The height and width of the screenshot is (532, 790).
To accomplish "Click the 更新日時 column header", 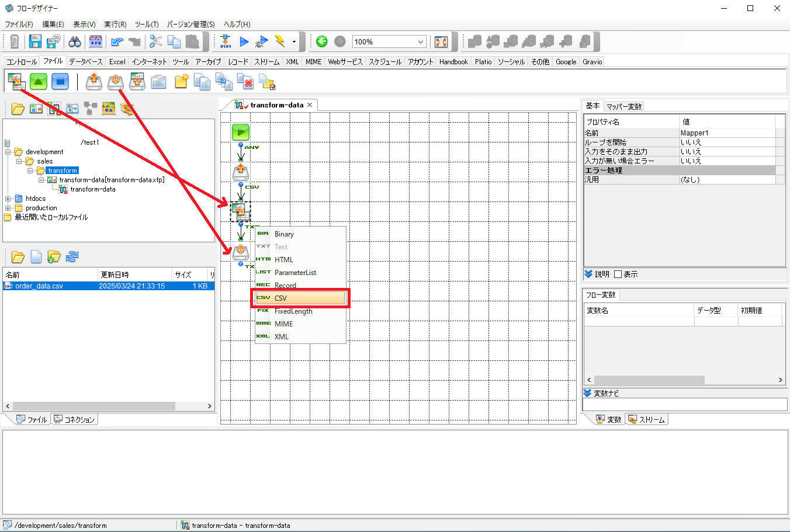I will [x=134, y=274].
